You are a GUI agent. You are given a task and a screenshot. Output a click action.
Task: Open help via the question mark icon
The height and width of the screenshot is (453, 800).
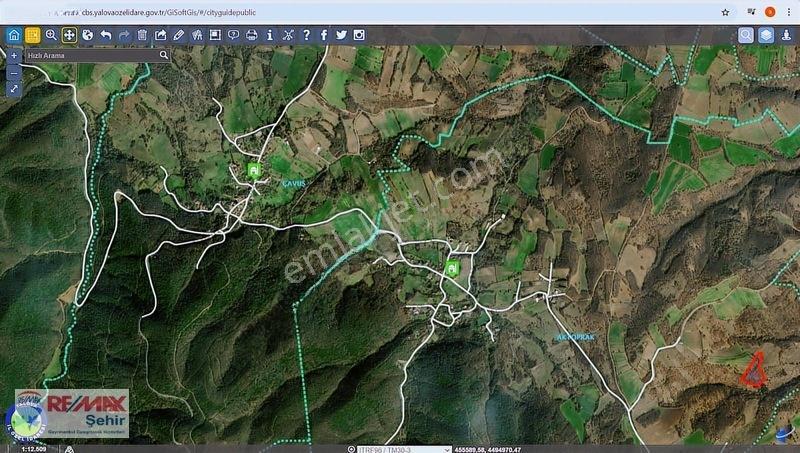click(x=306, y=35)
